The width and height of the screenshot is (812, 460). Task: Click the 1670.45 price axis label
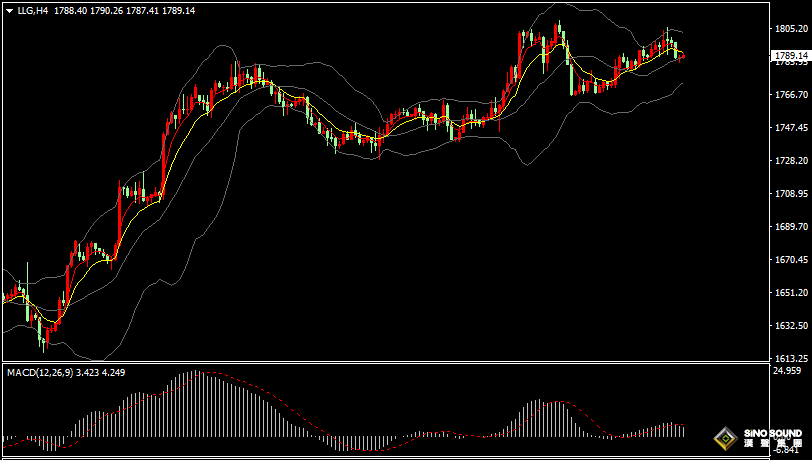point(790,260)
